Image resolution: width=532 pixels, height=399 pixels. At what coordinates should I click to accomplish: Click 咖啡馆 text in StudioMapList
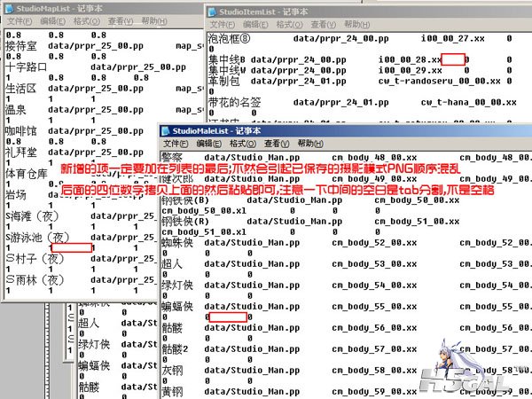pyautogui.click(x=21, y=131)
